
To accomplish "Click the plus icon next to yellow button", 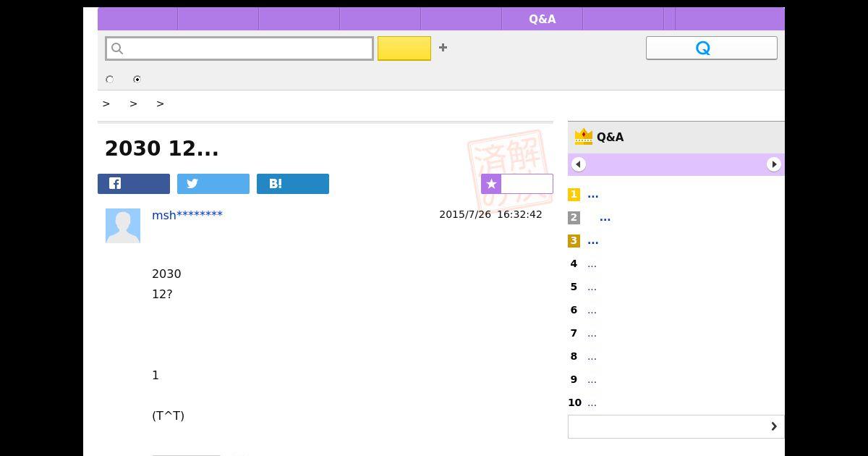I will click(443, 48).
